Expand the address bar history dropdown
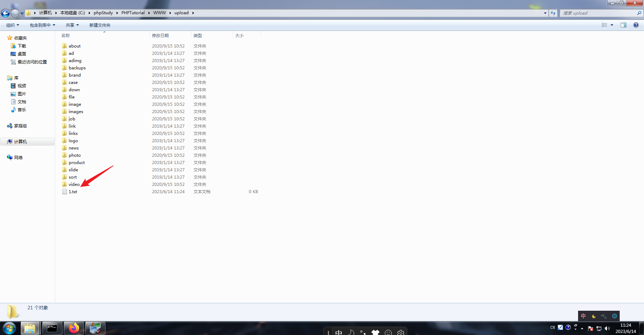Image resolution: width=644 pixels, height=335 pixels. 545,13
